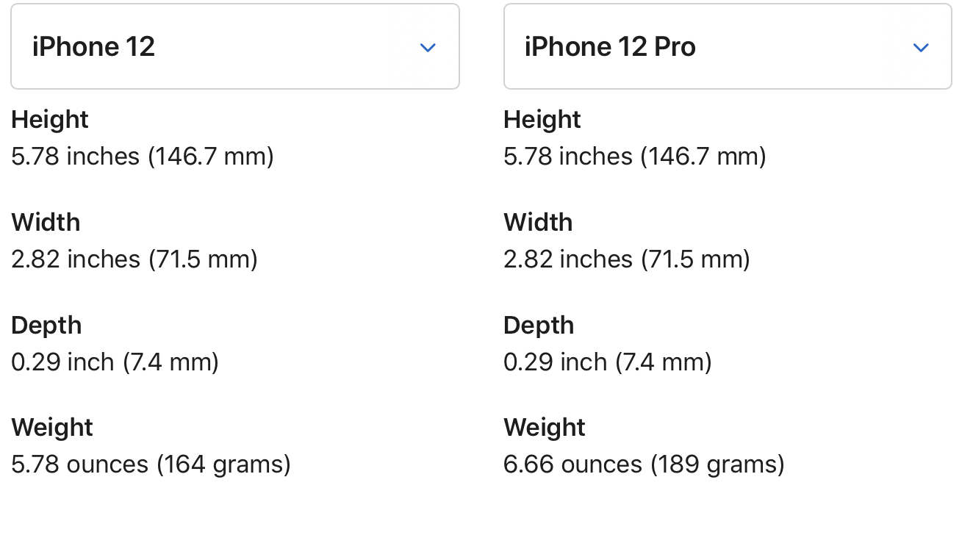Screen dimensions: 973x560
Task: Select the iPhone 12 label text
Action: [93, 47]
